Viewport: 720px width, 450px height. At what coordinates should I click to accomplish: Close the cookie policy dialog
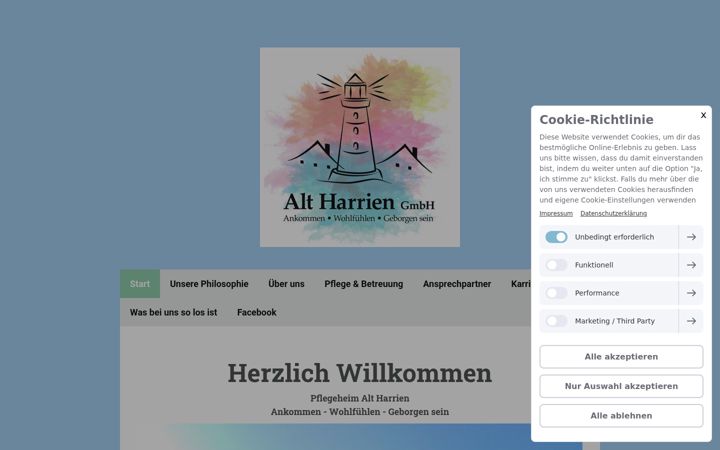[x=703, y=115]
